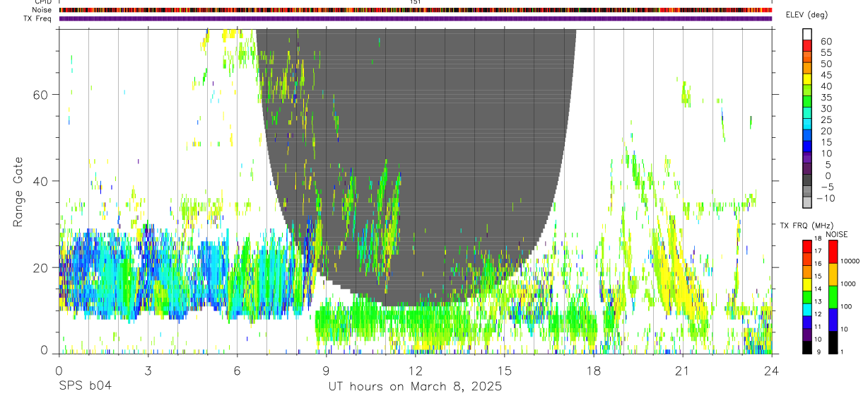The image size is (868, 401).
Task: Click the blue swatch in NOISE colorbar
Action: (x=833, y=319)
